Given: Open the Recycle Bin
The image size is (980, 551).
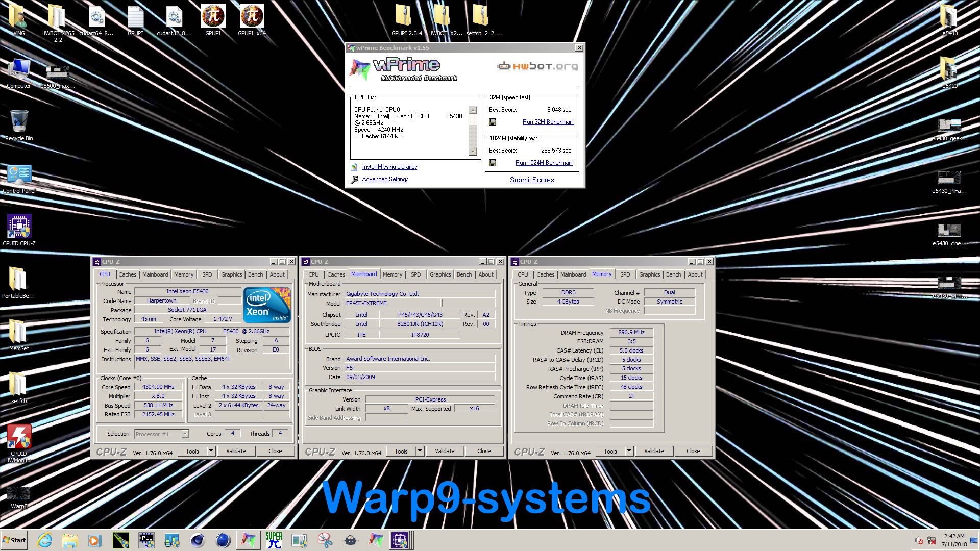Looking at the screenshot, I should tap(19, 125).
